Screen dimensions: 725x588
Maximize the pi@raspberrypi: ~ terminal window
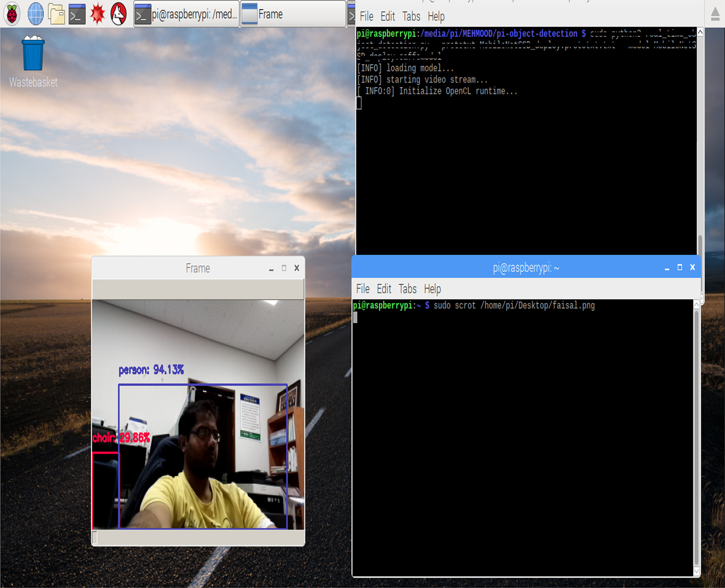coord(680,267)
